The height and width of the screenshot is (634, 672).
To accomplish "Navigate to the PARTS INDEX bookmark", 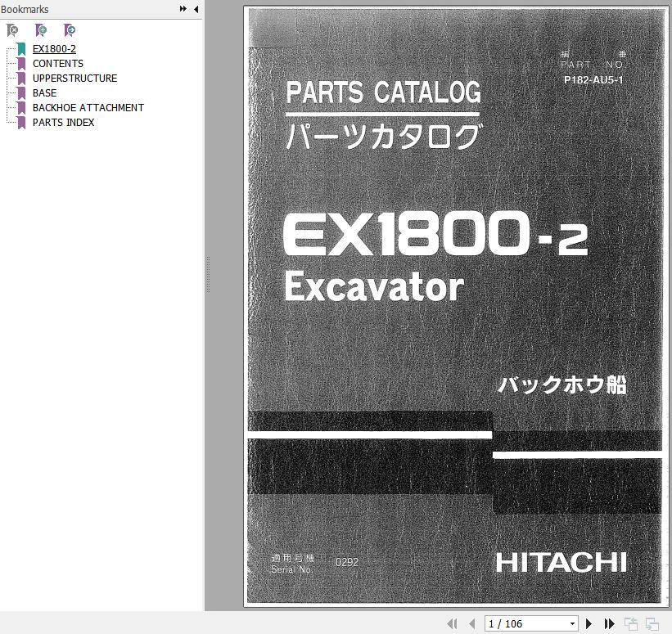I will click(63, 123).
